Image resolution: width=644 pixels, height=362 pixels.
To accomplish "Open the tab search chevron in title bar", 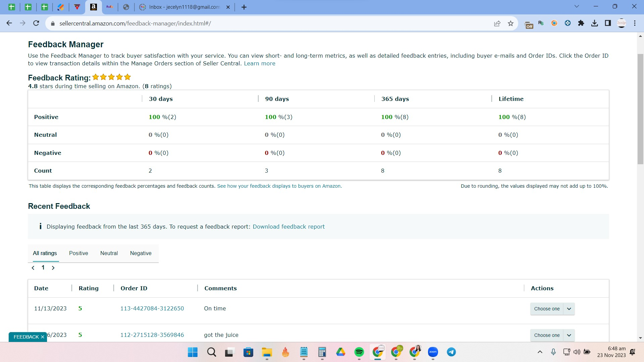I will (x=577, y=6).
